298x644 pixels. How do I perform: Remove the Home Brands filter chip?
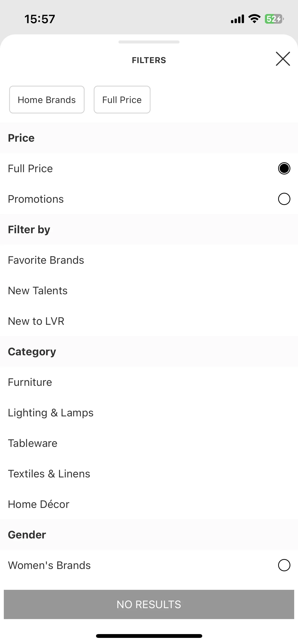pyautogui.click(x=47, y=99)
